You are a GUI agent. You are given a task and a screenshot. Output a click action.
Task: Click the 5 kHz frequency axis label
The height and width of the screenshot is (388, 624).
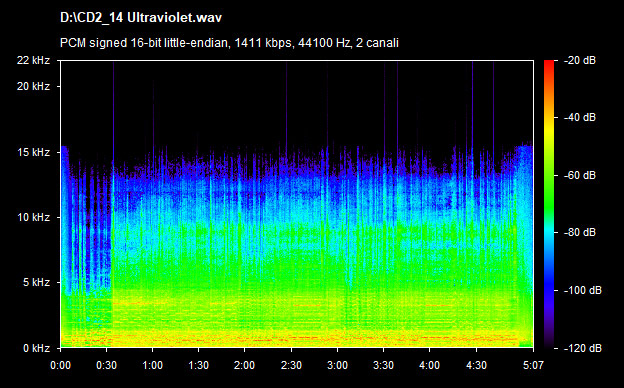[36, 283]
